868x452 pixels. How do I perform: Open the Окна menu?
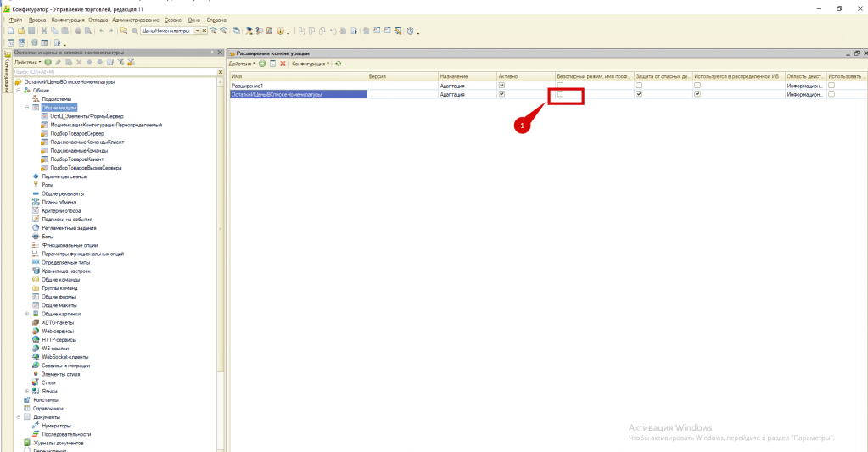[193, 20]
